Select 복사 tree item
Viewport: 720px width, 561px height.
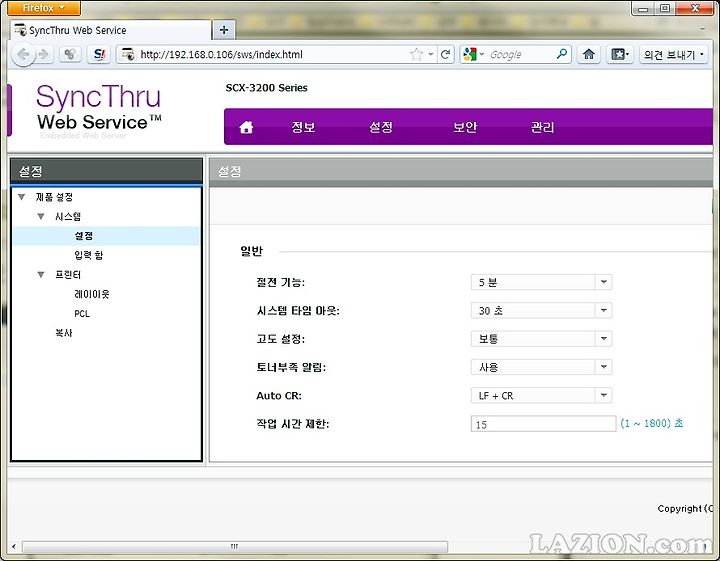[64, 333]
